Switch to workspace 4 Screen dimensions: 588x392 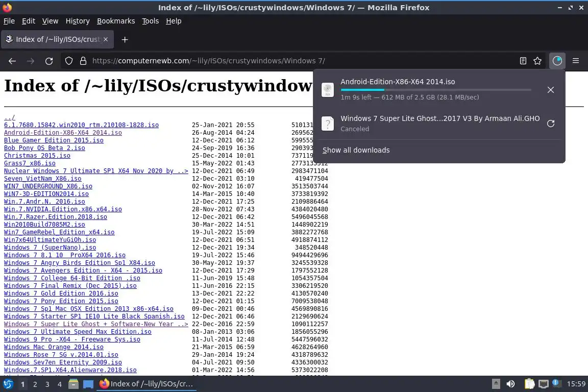[x=59, y=384]
